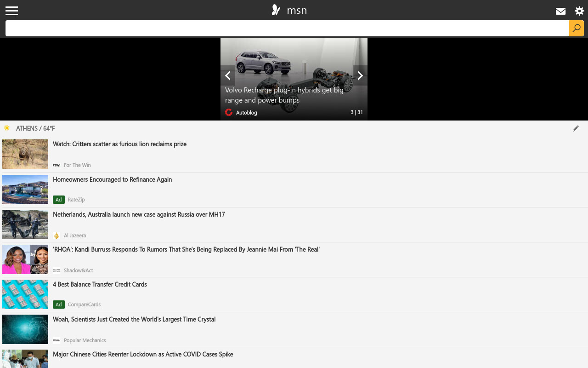The image size is (588, 368).
Task: Click the lion article thumbnail
Action: coord(25,154)
